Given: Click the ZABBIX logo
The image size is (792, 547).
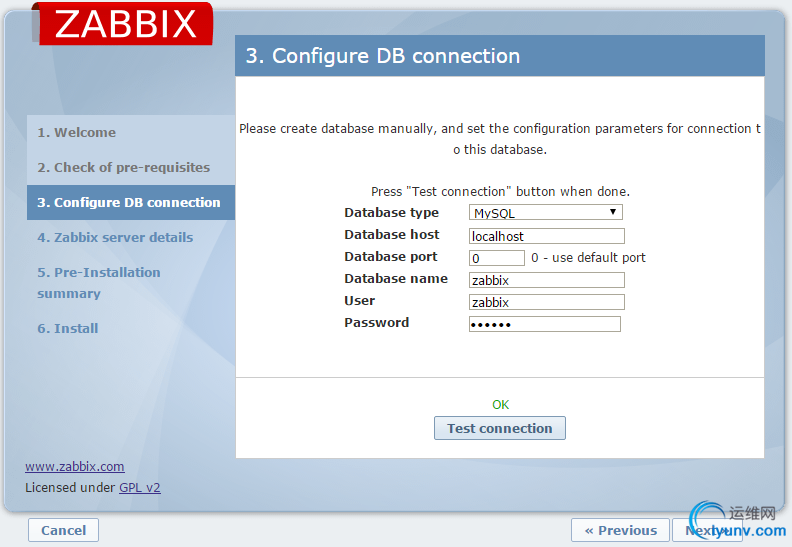Looking at the screenshot, I should tap(125, 23).
